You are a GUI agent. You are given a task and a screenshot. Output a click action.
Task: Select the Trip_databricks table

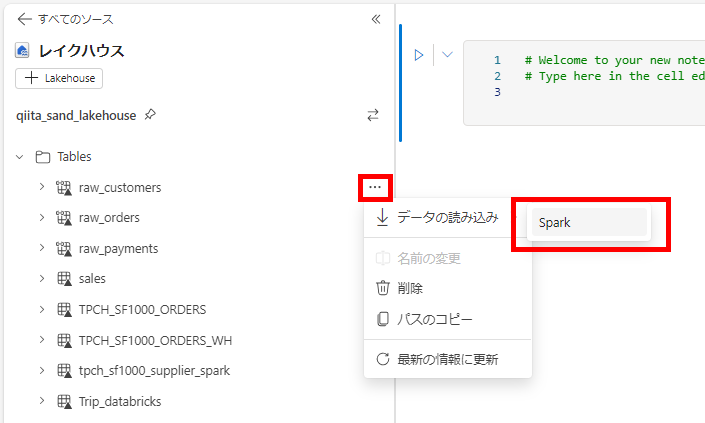120,401
